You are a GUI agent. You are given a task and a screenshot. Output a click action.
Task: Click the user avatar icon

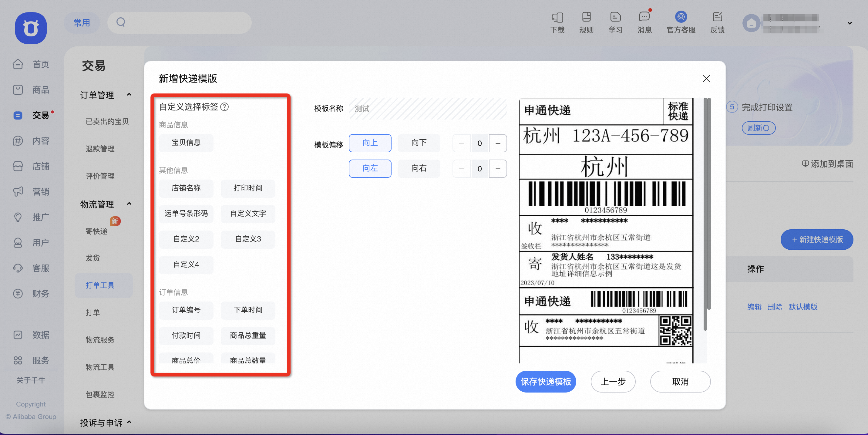(x=751, y=23)
